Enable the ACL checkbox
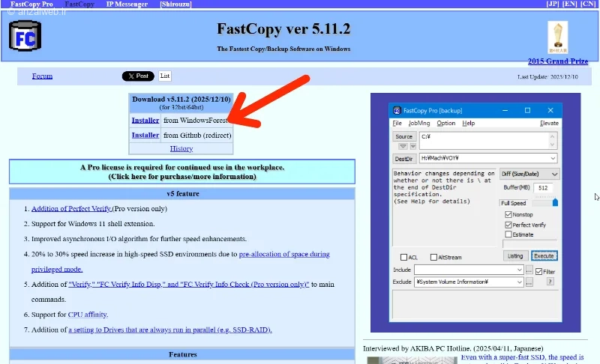The image size is (600, 364). coord(403,257)
